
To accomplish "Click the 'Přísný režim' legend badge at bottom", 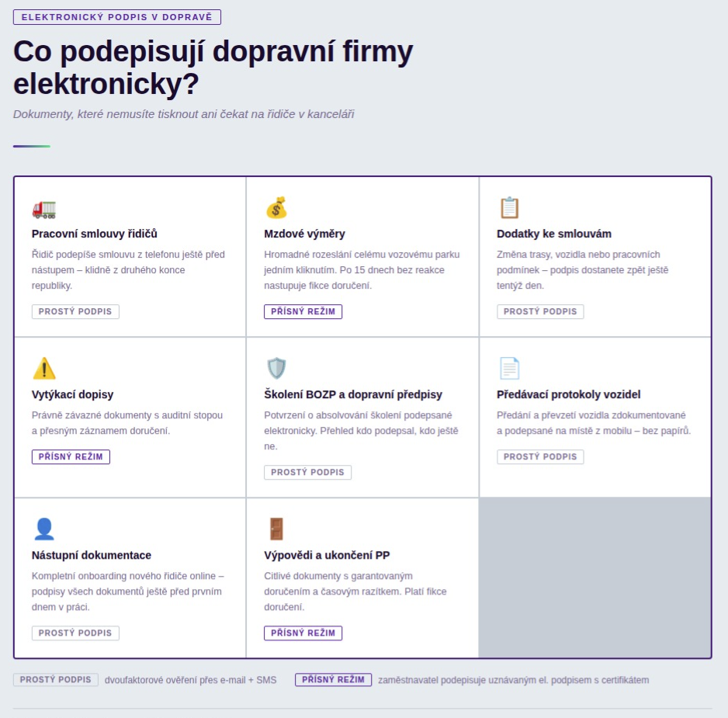I will [x=333, y=680].
